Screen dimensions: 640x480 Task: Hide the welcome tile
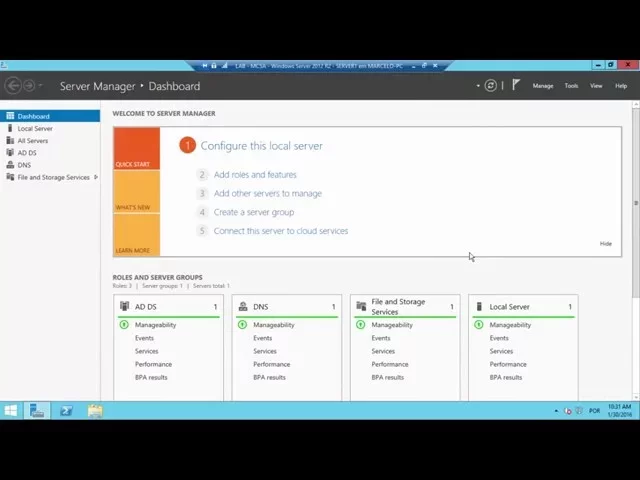pyautogui.click(x=606, y=244)
